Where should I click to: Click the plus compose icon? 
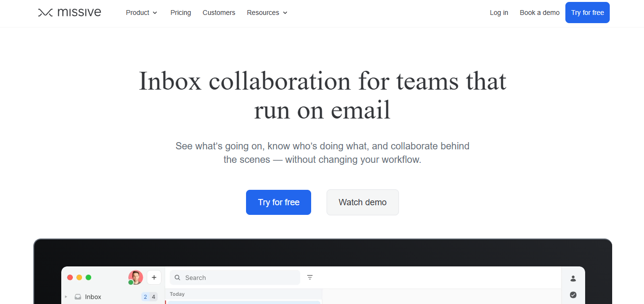tap(154, 278)
